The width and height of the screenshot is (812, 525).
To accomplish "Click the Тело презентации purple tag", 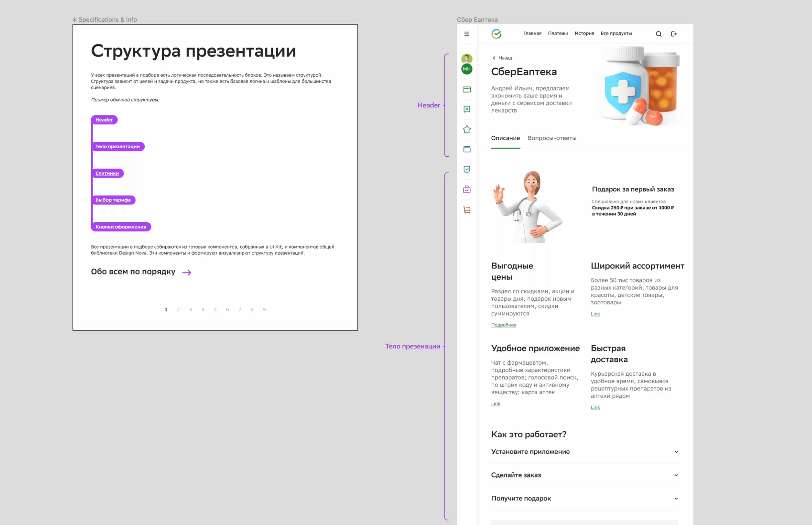I will pos(118,147).
